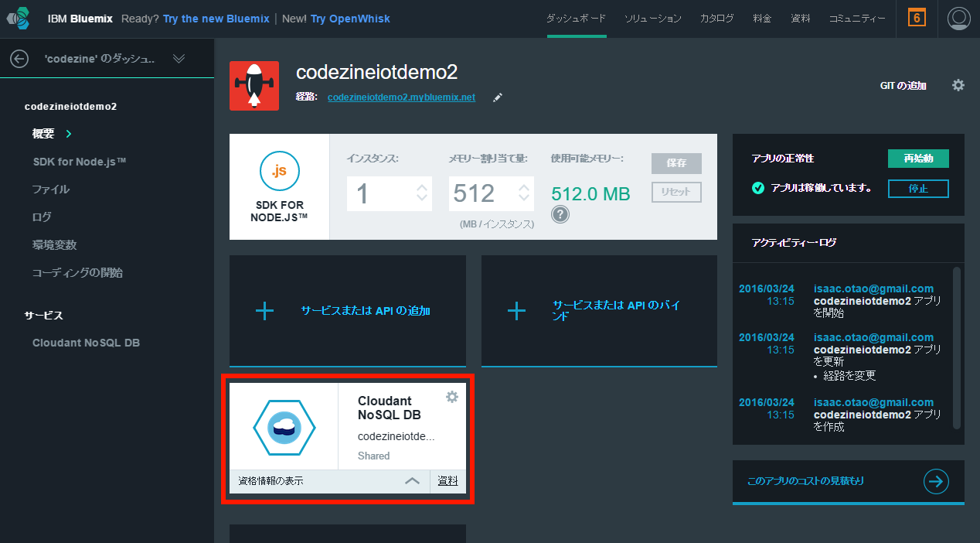Click the Try OpenWhisk link
This screenshot has height=543, width=980.
[x=350, y=19]
